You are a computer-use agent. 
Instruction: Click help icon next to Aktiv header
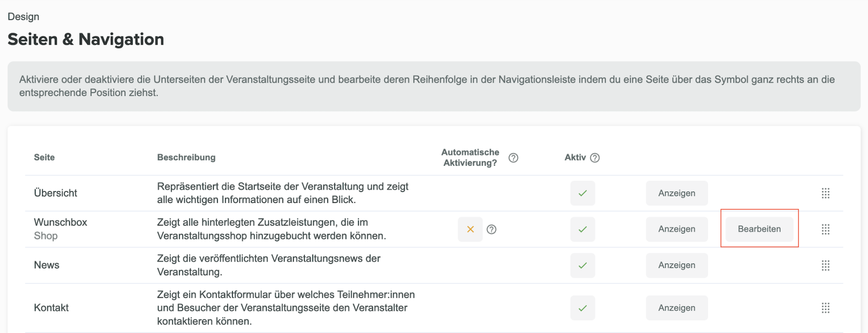tap(595, 158)
